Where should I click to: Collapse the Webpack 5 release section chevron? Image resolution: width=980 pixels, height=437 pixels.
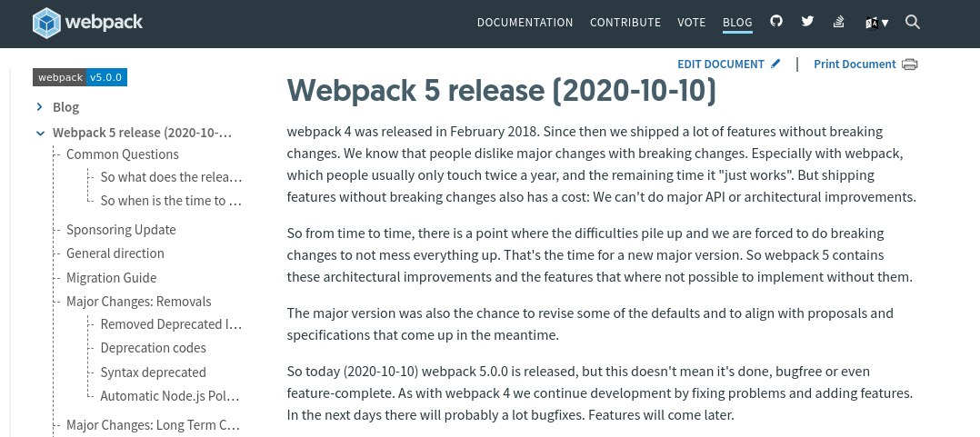tap(40, 133)
